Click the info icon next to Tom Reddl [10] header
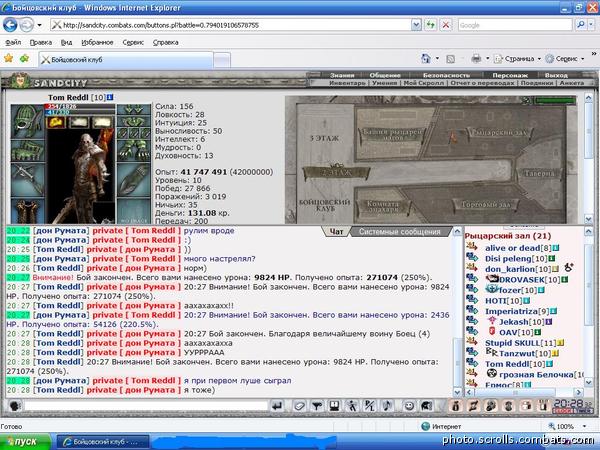 [110, 97]
